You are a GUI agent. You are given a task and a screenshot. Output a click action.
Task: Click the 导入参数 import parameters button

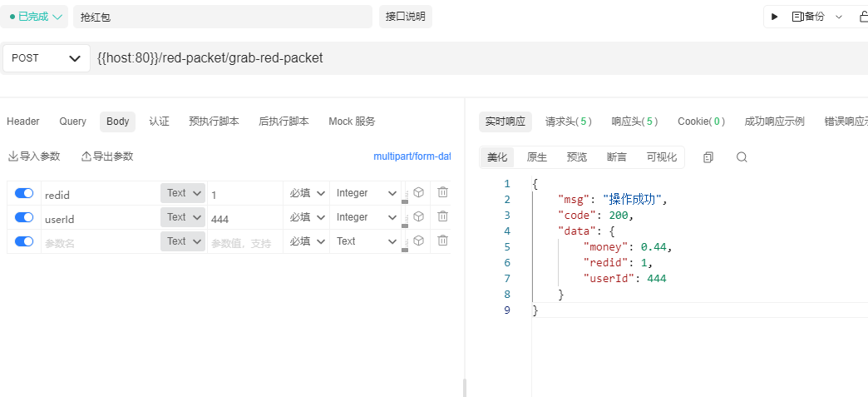(34, 156)
